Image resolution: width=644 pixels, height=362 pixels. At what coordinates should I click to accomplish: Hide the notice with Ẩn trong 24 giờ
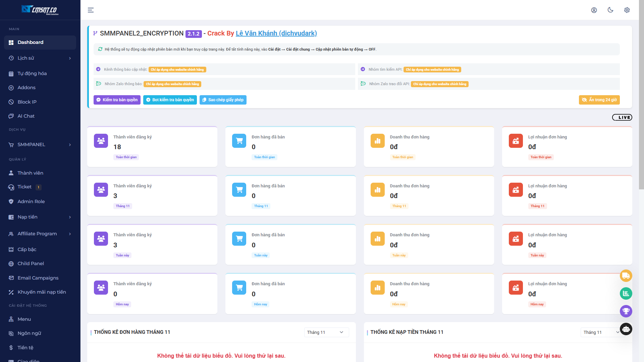tap(599, 100)
